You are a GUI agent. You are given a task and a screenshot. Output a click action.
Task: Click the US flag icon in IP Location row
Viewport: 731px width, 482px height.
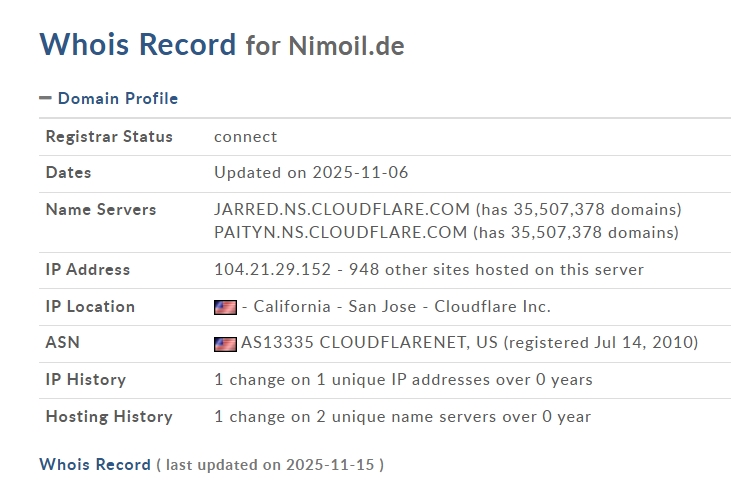click(x=225, y=307)
